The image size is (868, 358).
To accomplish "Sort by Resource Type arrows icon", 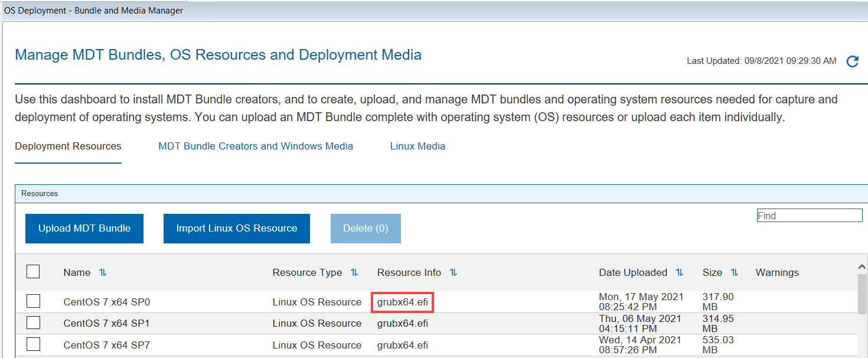I will tap(354, 272).
